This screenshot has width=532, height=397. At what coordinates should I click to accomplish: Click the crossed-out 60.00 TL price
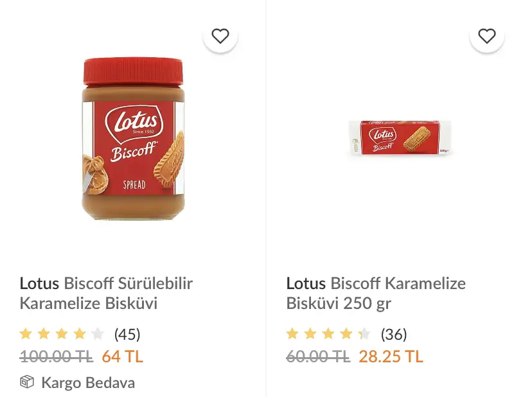tap(318, 356)
